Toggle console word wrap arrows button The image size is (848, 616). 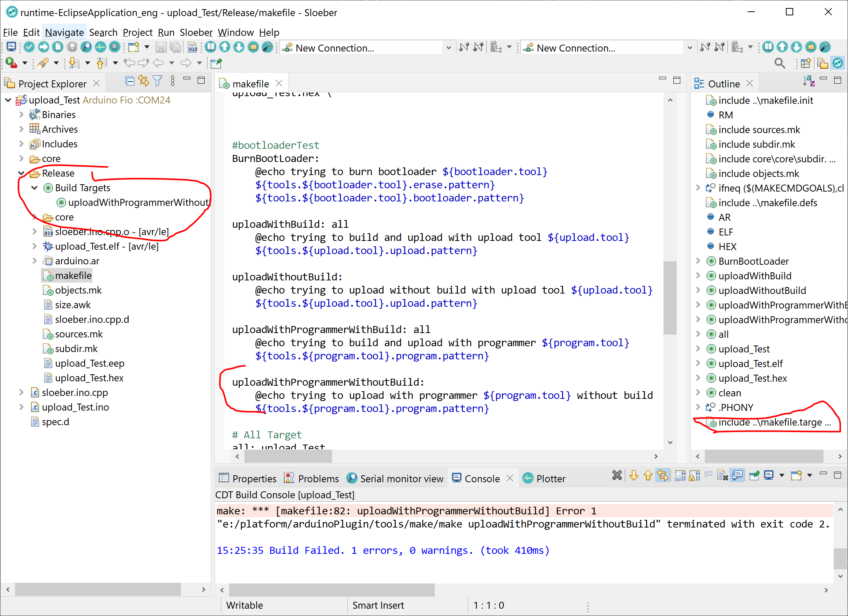[663, 476]
